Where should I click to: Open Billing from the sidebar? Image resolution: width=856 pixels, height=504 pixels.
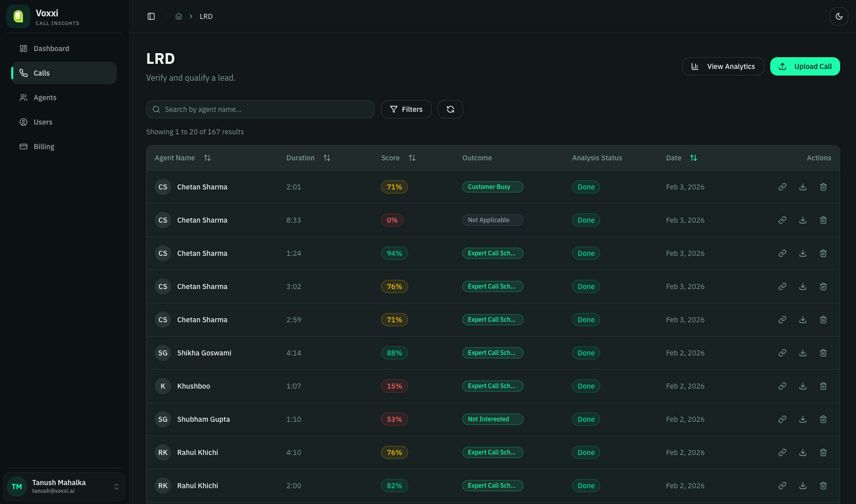click(x=44, y=147)
